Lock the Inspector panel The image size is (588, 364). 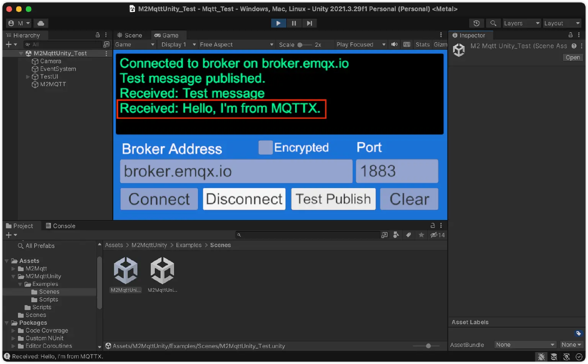click(x=570, y=35)
